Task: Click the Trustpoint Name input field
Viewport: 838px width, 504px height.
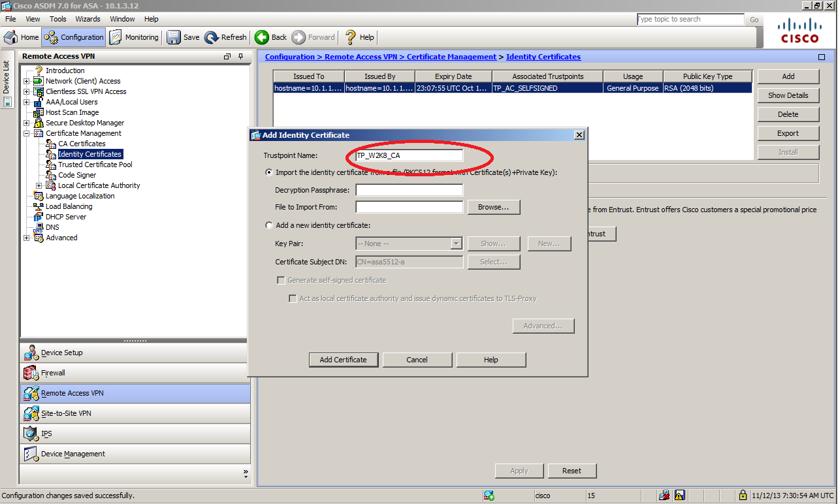Action: 409,155
